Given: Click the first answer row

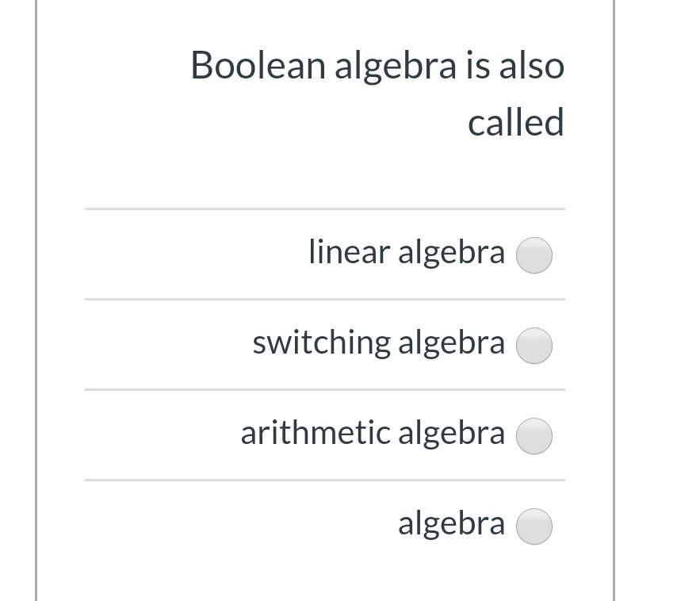Looking at the screenshot, I should (325, 254).
